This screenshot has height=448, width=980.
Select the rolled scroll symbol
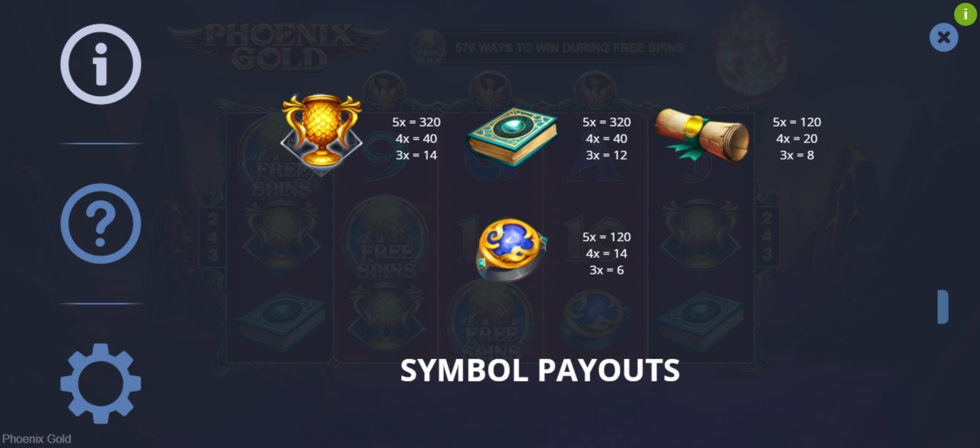[x=702, y=135]
